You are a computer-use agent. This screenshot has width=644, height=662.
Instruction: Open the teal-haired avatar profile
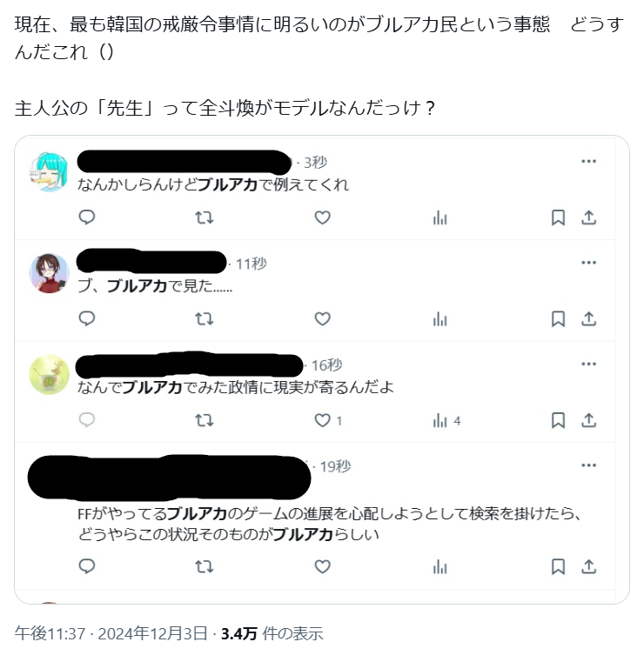(49, 172)
